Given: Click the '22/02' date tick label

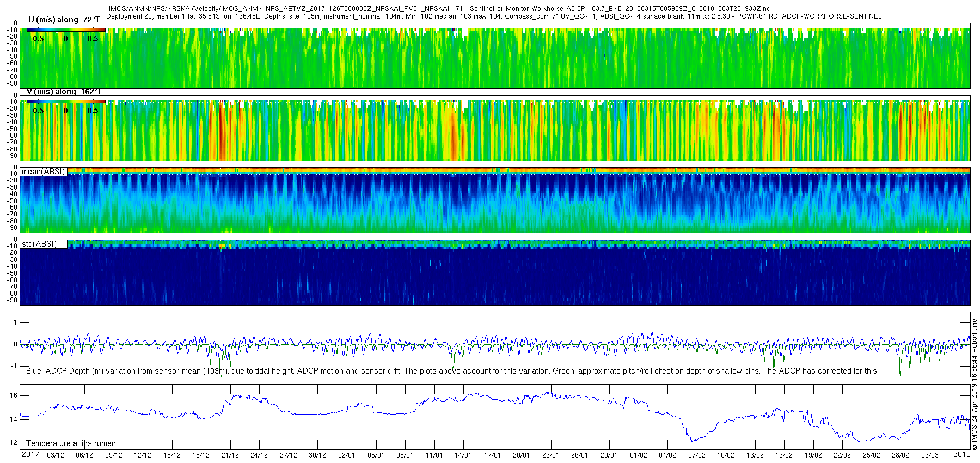Looking at the screenshot, I should (x=842, y=455).
